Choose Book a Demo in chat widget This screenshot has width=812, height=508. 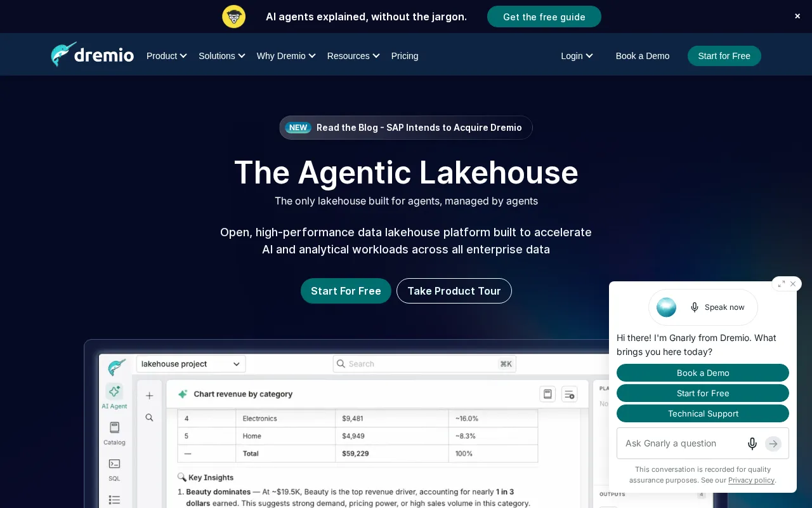(703, 373)
